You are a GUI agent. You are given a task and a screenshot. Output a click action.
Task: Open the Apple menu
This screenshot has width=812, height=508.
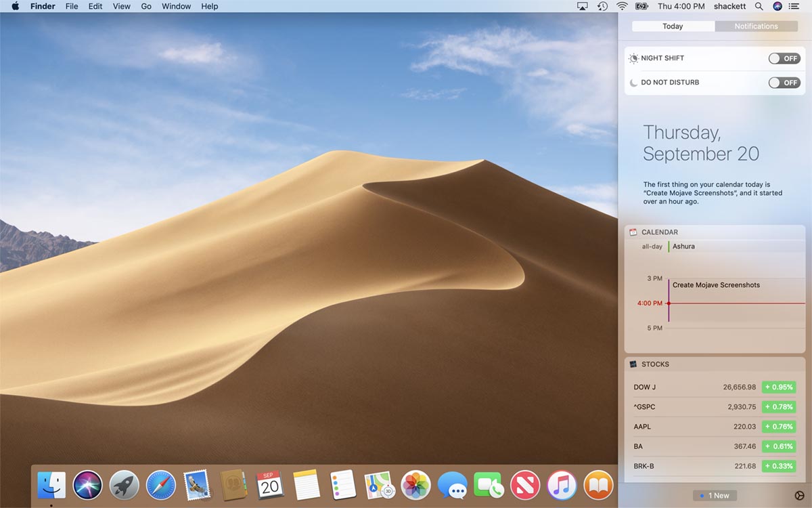click(x=15, y=6)
